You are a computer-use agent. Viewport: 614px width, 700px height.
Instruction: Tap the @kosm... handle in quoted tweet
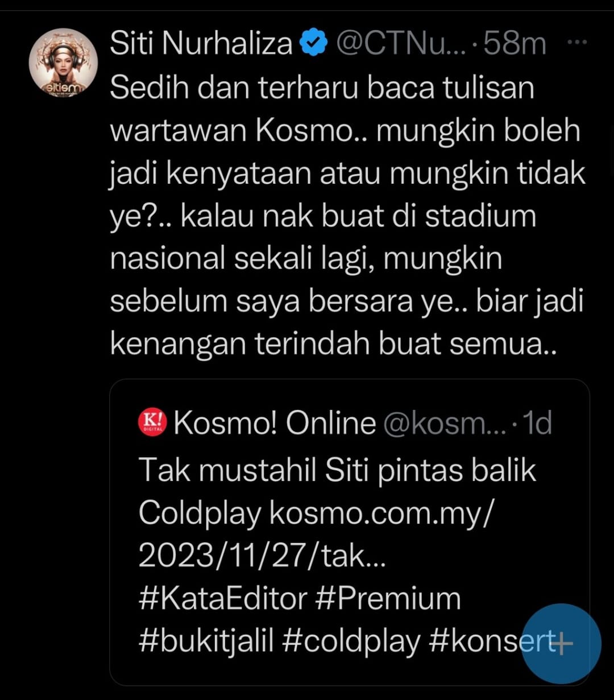coord(445,424)
